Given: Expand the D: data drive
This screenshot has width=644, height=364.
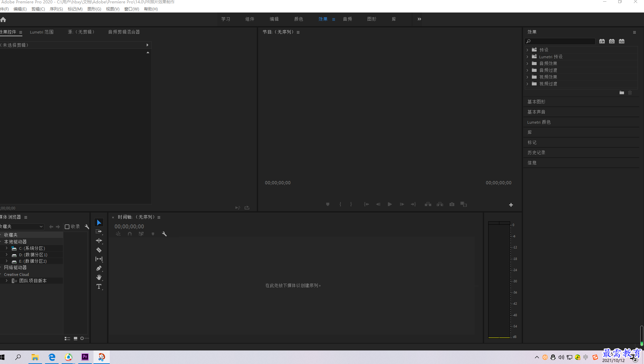Looking at the screenshot, I should click(6, 255).
